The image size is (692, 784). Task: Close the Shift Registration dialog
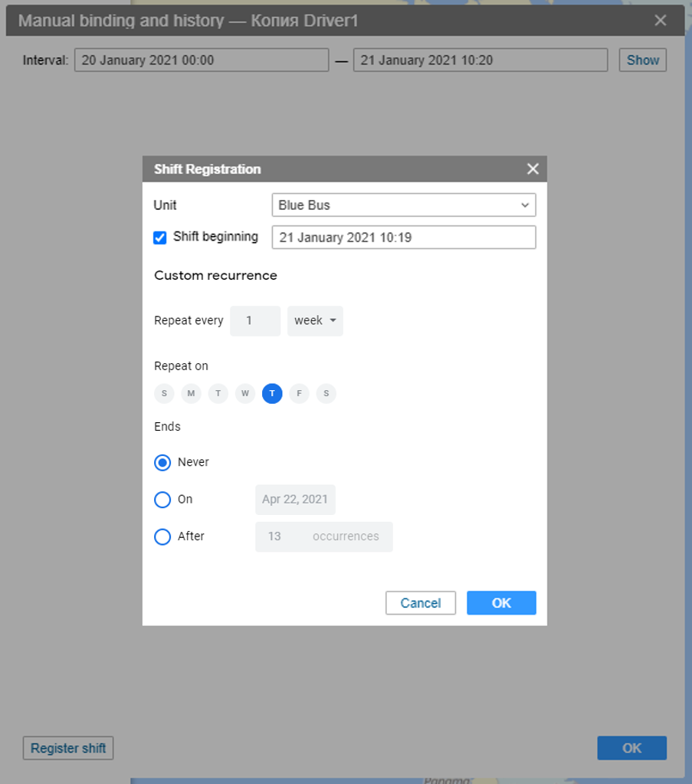pyautogui.click(x=533, y=169)
